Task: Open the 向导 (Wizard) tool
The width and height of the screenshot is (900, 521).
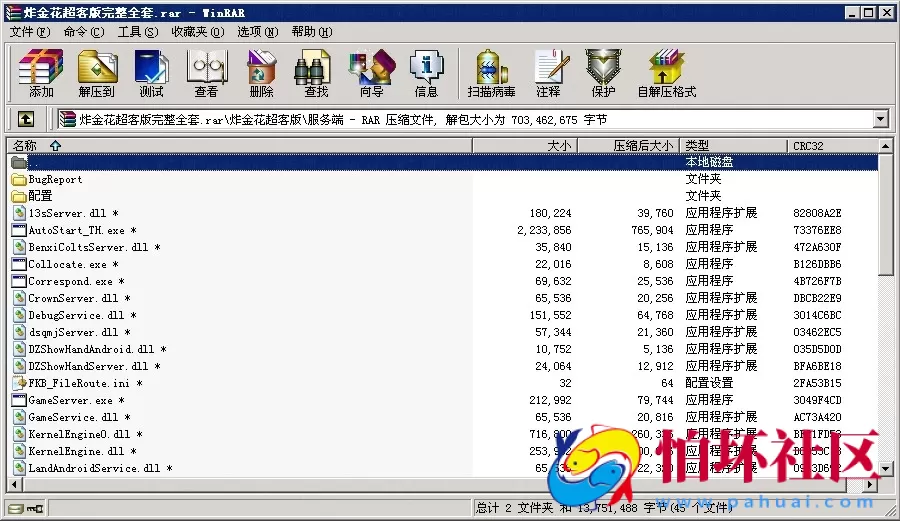Action: pyautogui.click(x=371, y=73)
